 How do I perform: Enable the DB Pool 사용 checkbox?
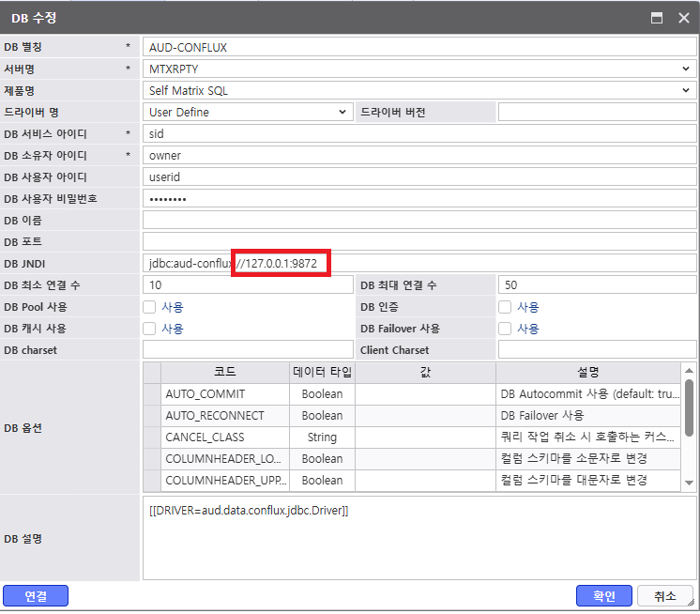(149, 307)
